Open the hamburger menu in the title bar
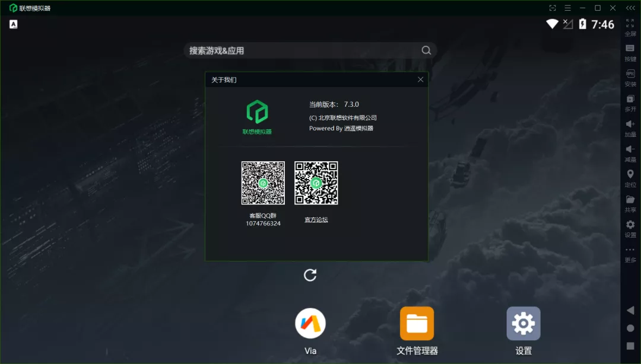Viewport: 641px width, 364px height. [x=567, y=8]
